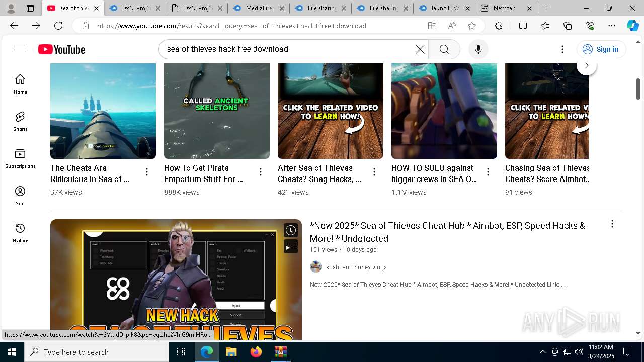Switch to the New tab tab
This screenshot has width=644, height=362.
(x=506, y=8)
